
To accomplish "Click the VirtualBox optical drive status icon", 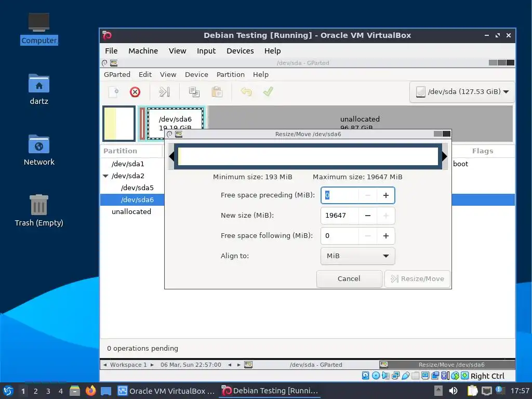I will point(376,376).
